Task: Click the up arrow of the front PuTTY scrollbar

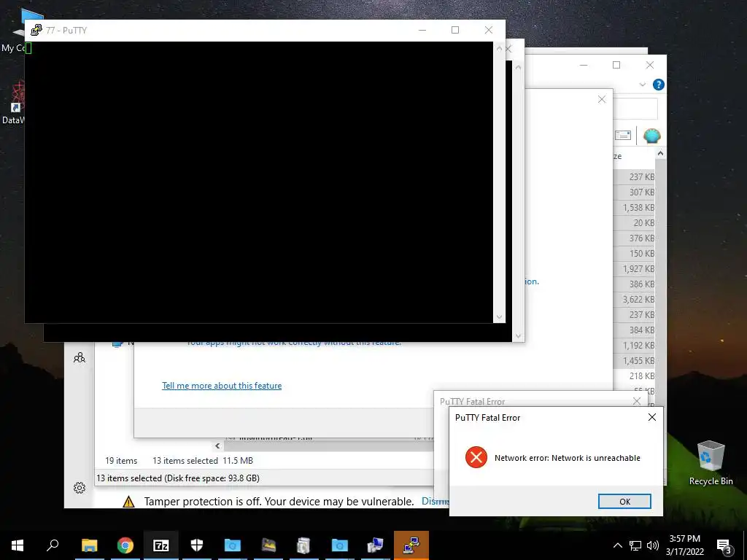Action: (499, 49)
